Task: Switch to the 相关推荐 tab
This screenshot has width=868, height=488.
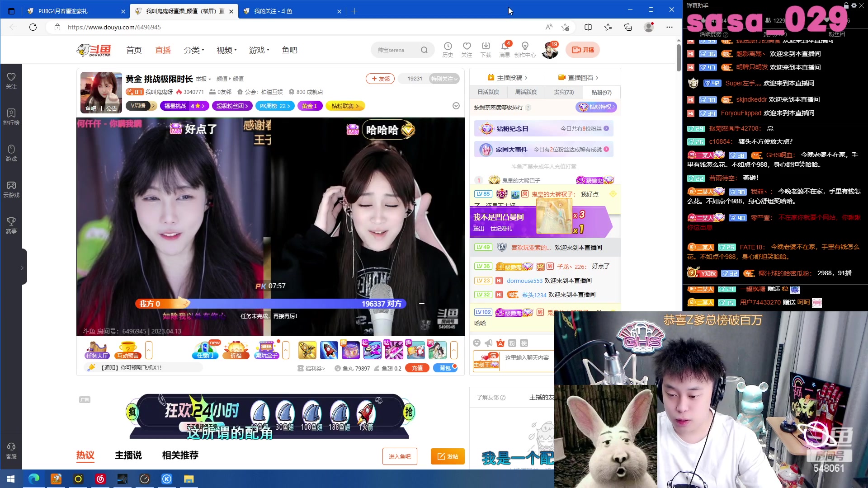Action: point(180,455)
